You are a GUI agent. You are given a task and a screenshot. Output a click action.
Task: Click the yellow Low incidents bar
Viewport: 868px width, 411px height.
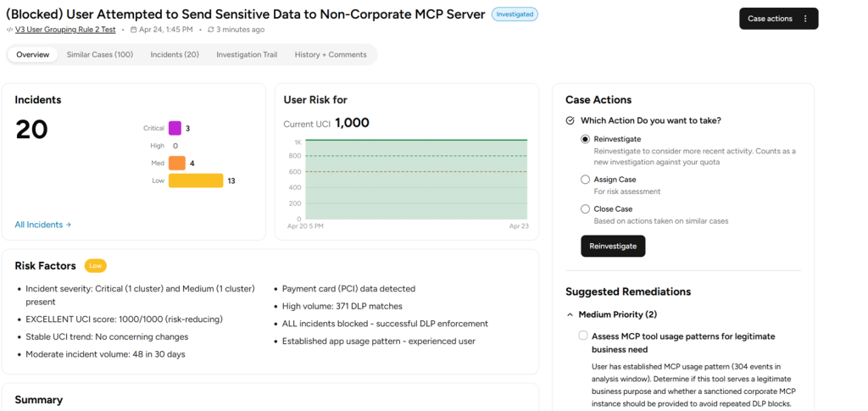196,181
